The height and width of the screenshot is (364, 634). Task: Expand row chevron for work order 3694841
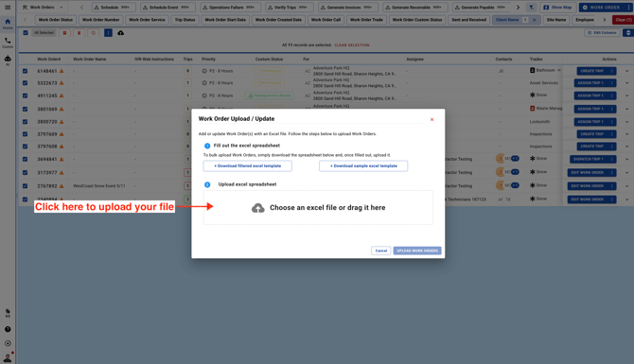(x=626, y=159)
